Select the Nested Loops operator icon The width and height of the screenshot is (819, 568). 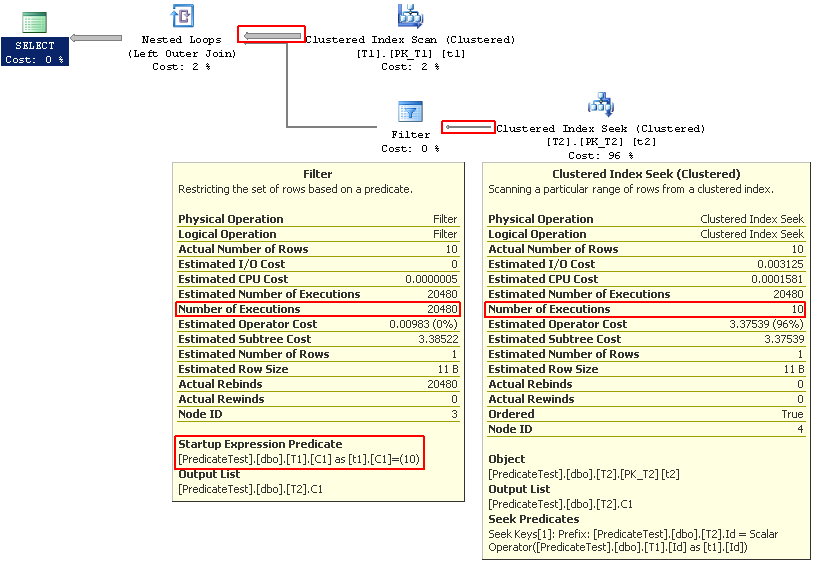pyautogui.click(x=182, y=16)
